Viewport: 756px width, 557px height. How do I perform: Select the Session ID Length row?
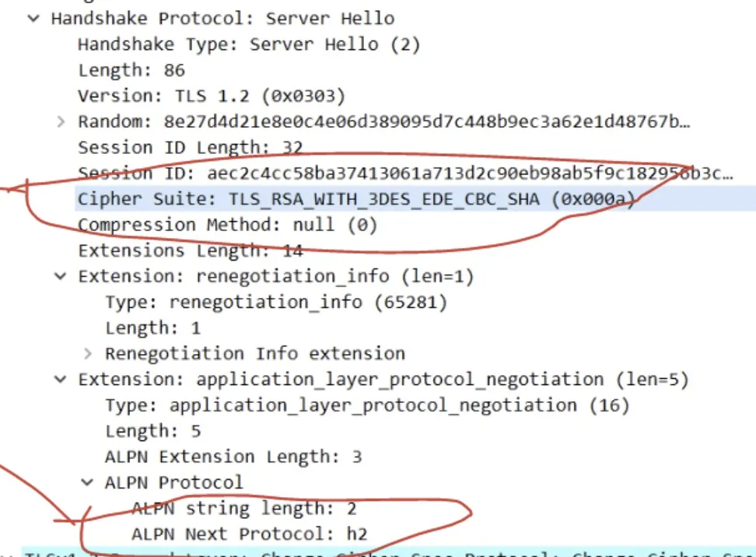(191, 148)
